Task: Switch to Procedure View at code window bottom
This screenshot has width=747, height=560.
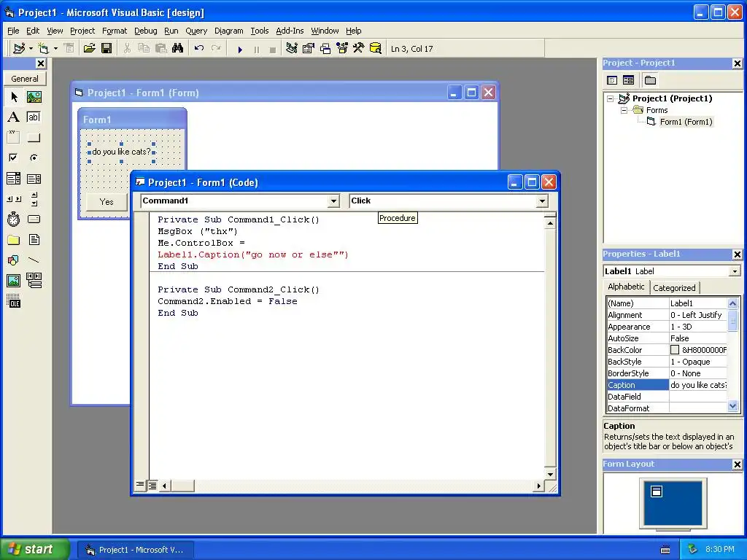Action: tap(140, 485)
